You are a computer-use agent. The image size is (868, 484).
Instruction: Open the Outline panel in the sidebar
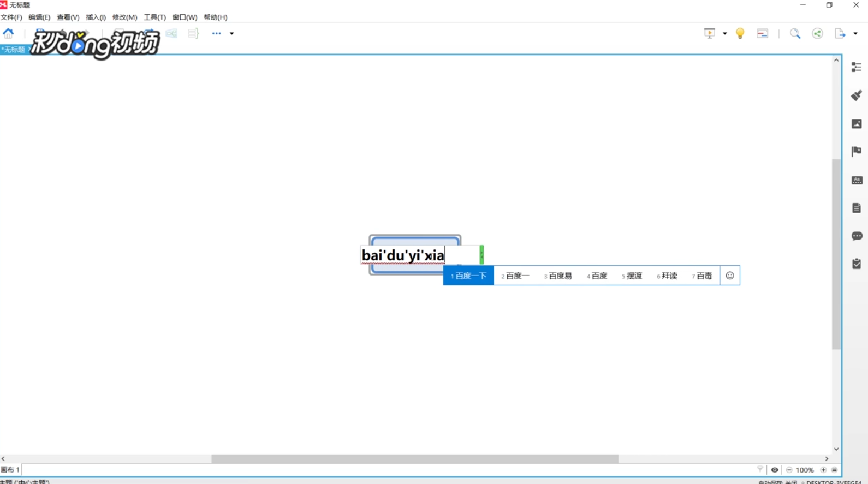(857, 67)
